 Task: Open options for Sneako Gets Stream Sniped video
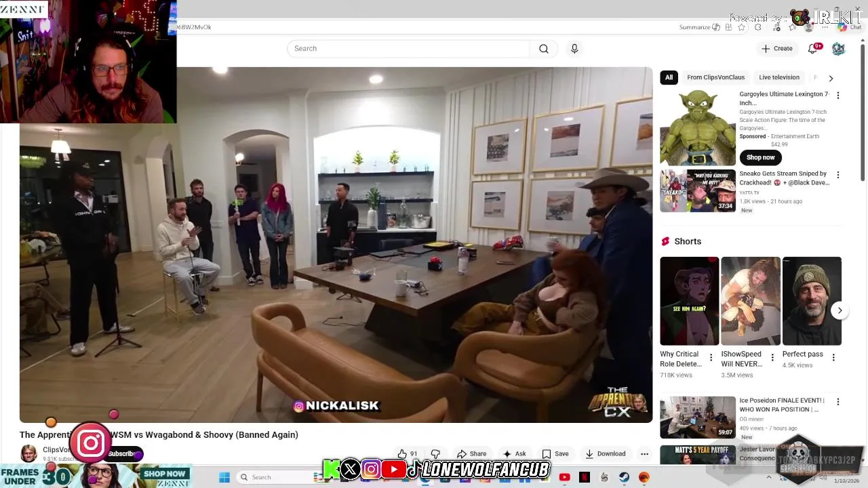[x=837, y=175]
